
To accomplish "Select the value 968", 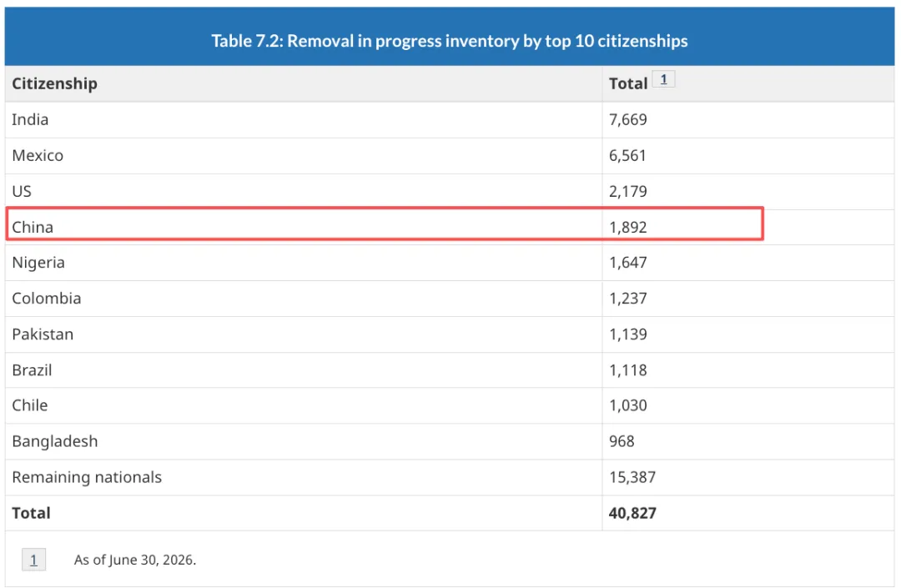I will (622, 441).
